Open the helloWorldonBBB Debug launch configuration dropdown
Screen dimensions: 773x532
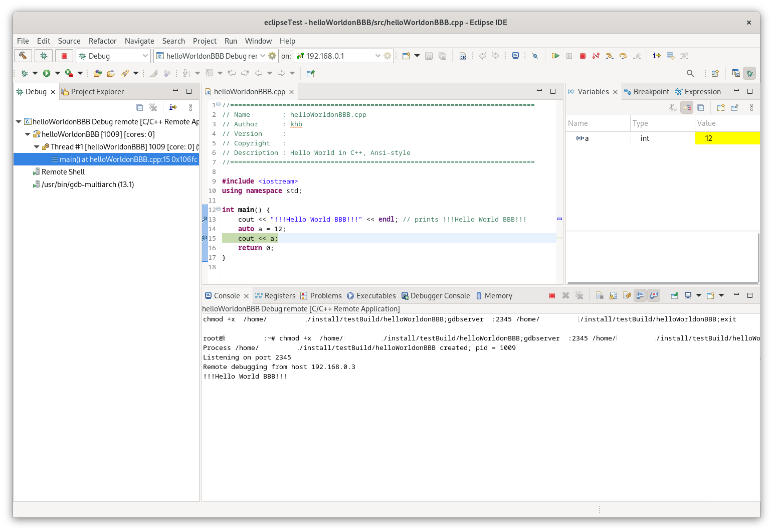[263, 56]
